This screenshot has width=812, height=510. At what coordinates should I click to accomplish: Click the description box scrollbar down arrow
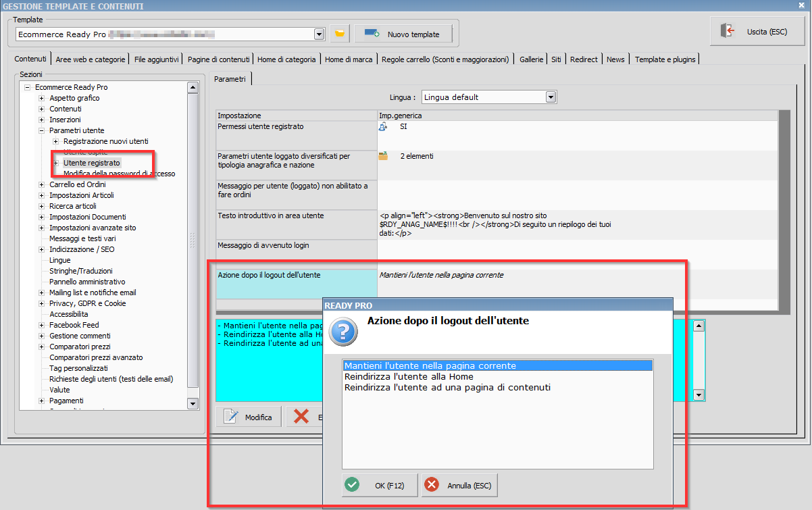coord(699,396)
